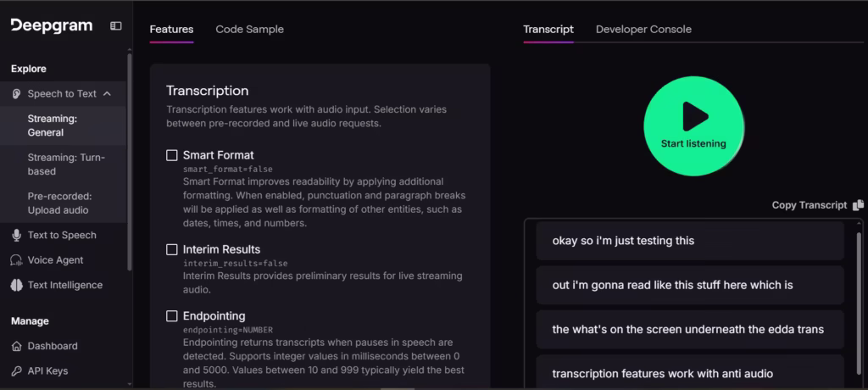This screenshot has width=868, height=390.
Task: Click transcript line starting "out i'm gonna read"
Action: [690, 285]
